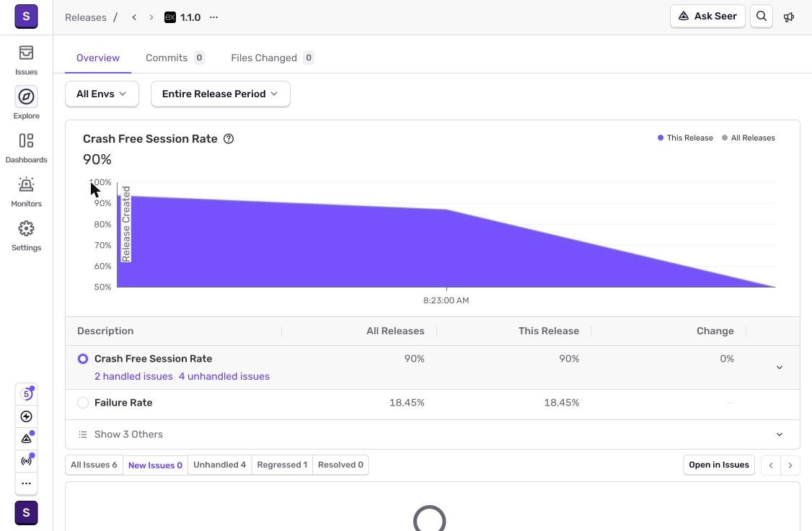The height and width of the screenshot is (531, 812).
Task: Select the Crash Free Session Rate radio
Action: pyautogui.click(x=83, y=359)
